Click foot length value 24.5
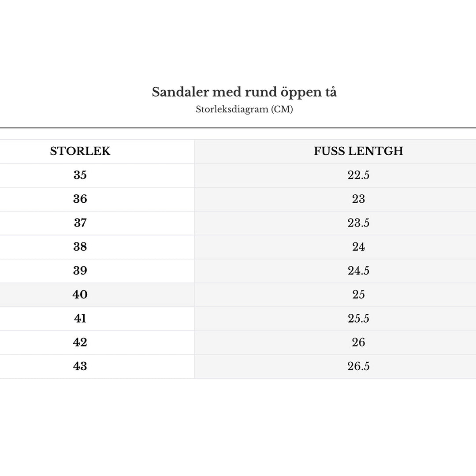This screenshot has height=476, width=476. (358, 271)
